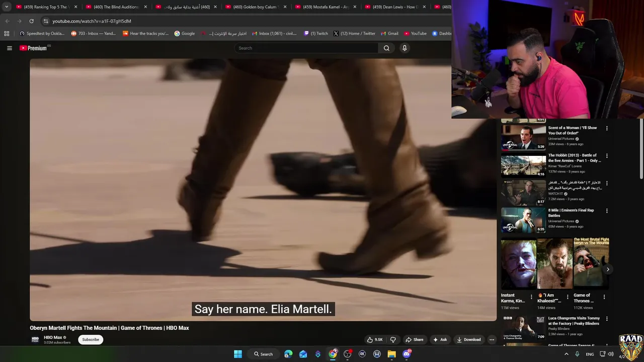Image resolution: width=644 pixels, height=362 pixels.
Task: Open (12) Home / Twitter bookmark
Action: point(354,34)
